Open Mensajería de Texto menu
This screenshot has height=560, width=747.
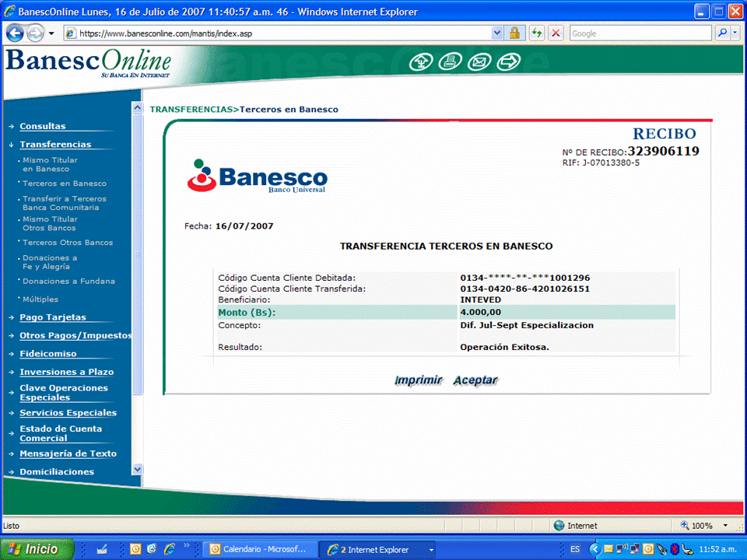coord(68,453)
